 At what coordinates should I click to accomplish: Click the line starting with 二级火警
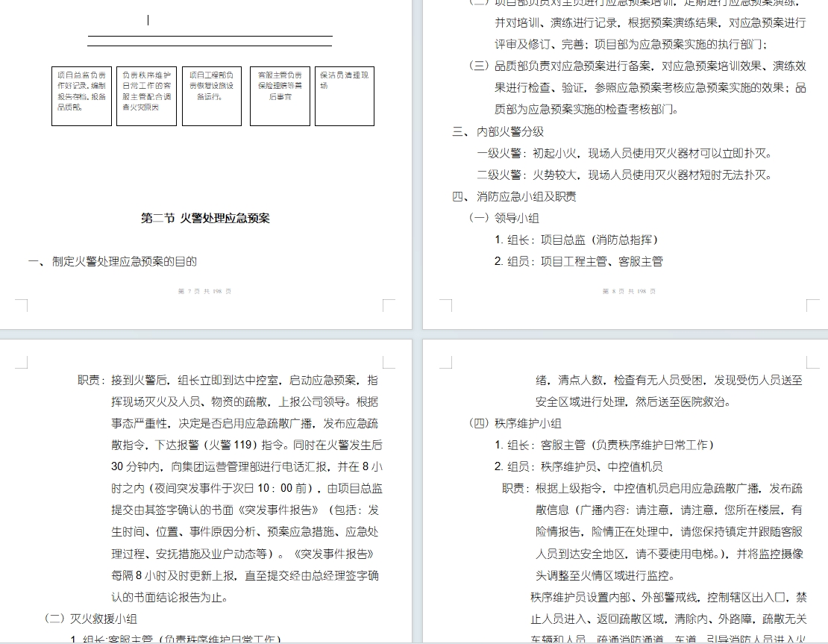(624, 175)
